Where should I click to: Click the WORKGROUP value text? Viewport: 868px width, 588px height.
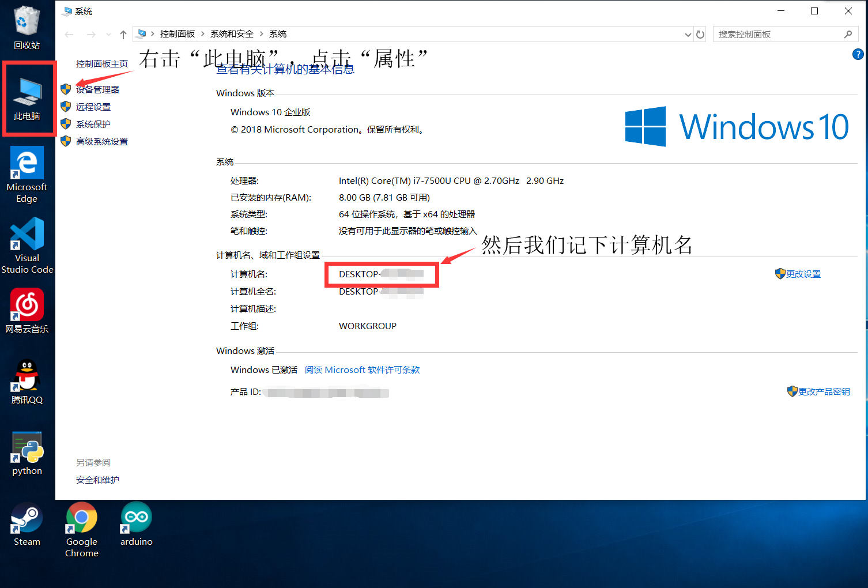pos(368,326)
